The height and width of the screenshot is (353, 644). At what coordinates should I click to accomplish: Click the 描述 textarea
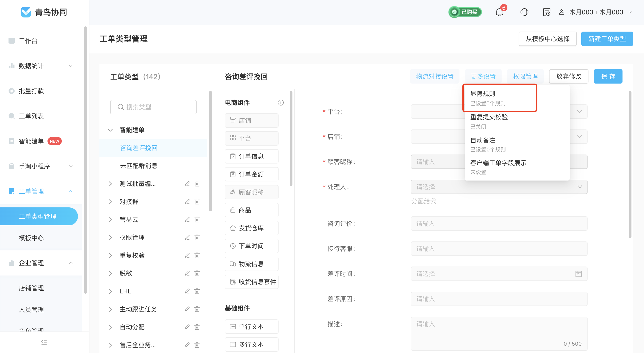click(499, 334)
